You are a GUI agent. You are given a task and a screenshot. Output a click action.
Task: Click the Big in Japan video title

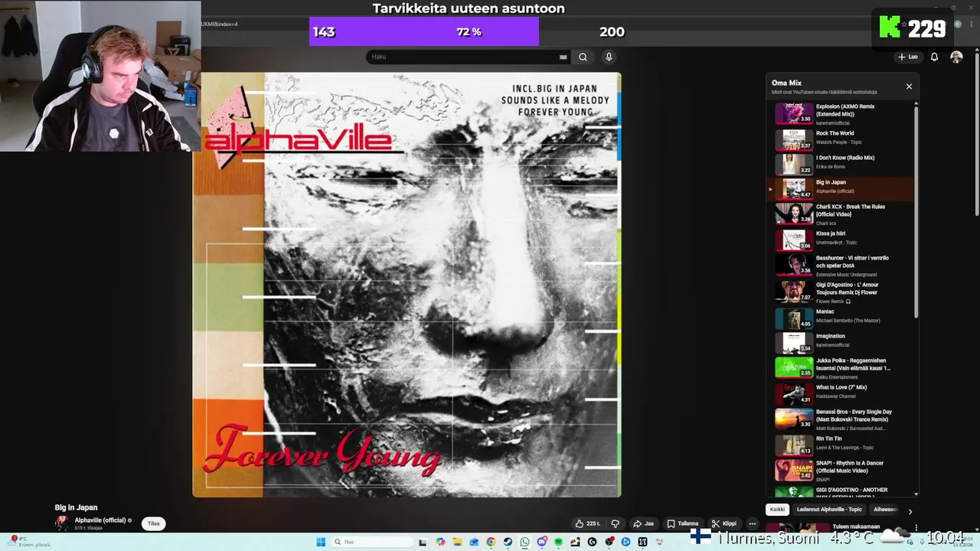click(x=76, y=507)
